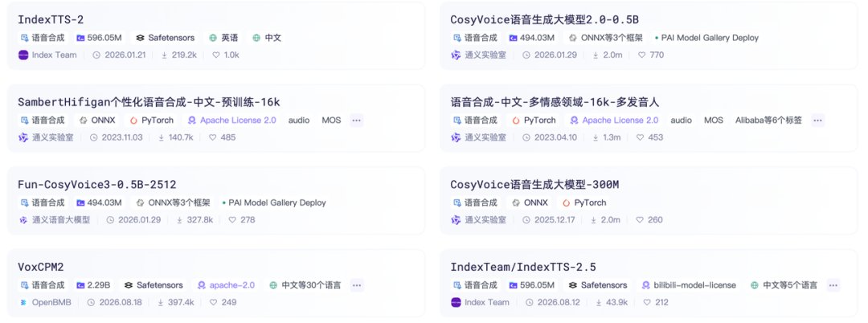The image size is (868, 323).
Task: Open the VoxCPM2 model title
Action: tap(41, 267)
